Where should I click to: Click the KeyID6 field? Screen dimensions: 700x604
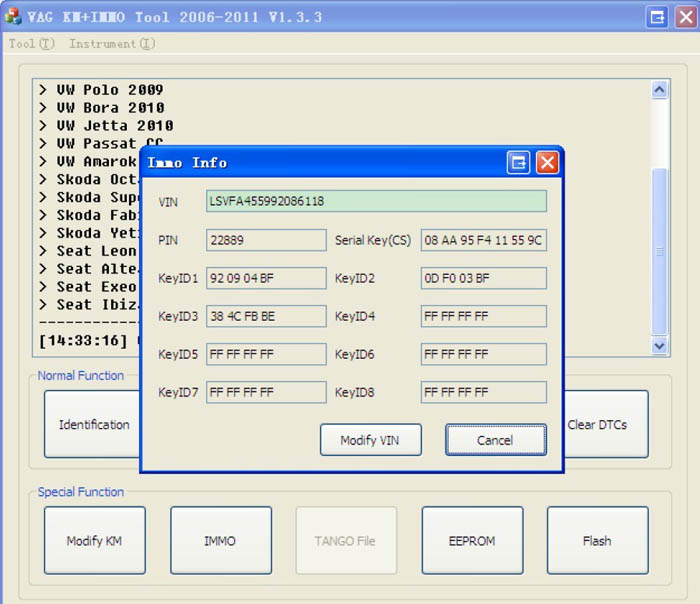click(x=484, y=354)
